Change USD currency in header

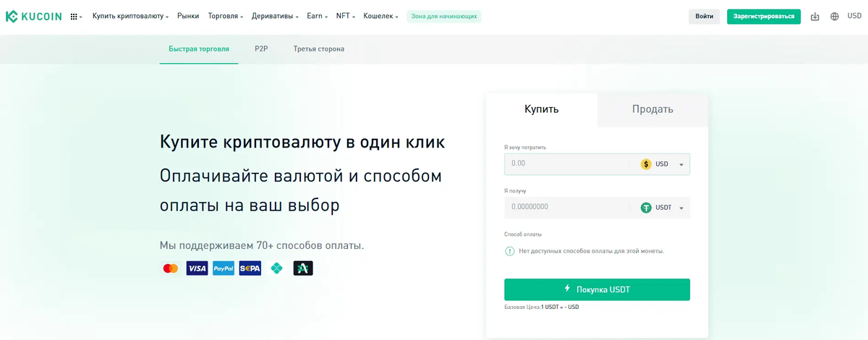coord(854,16)
